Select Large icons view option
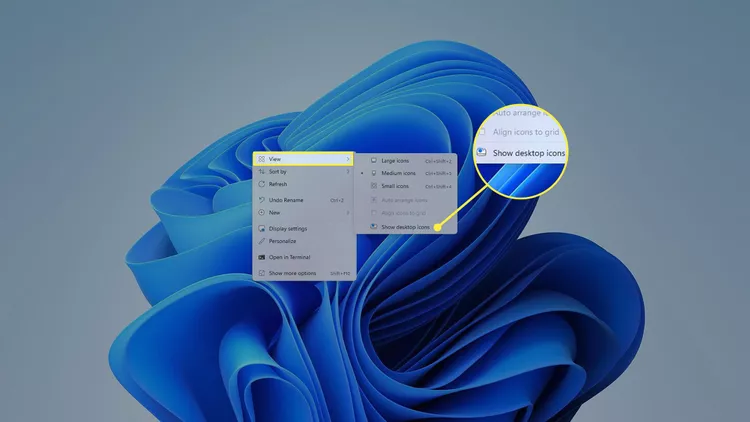 click(x=406, y=161)
